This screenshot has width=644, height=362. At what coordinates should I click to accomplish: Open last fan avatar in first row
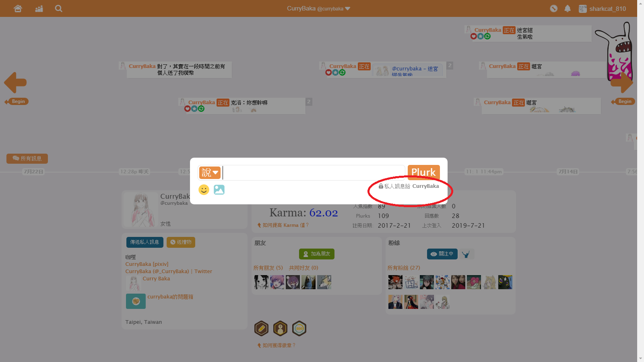(505, 282)
